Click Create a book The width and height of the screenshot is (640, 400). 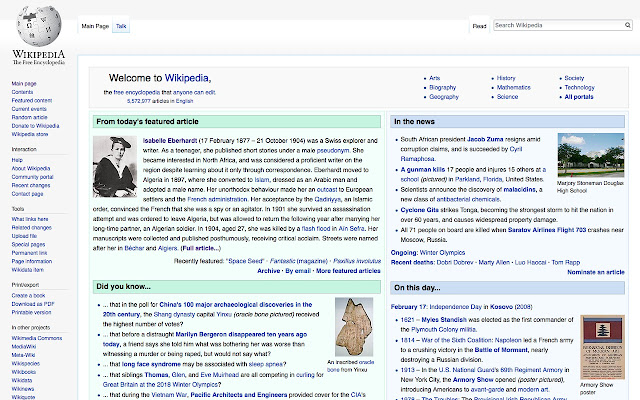(x=29, y=296)
